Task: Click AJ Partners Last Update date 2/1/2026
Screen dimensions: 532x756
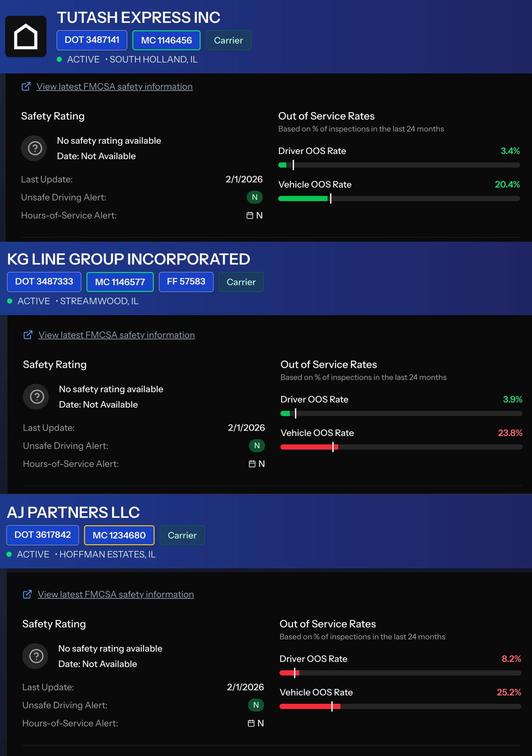Action: coord(245,687)
